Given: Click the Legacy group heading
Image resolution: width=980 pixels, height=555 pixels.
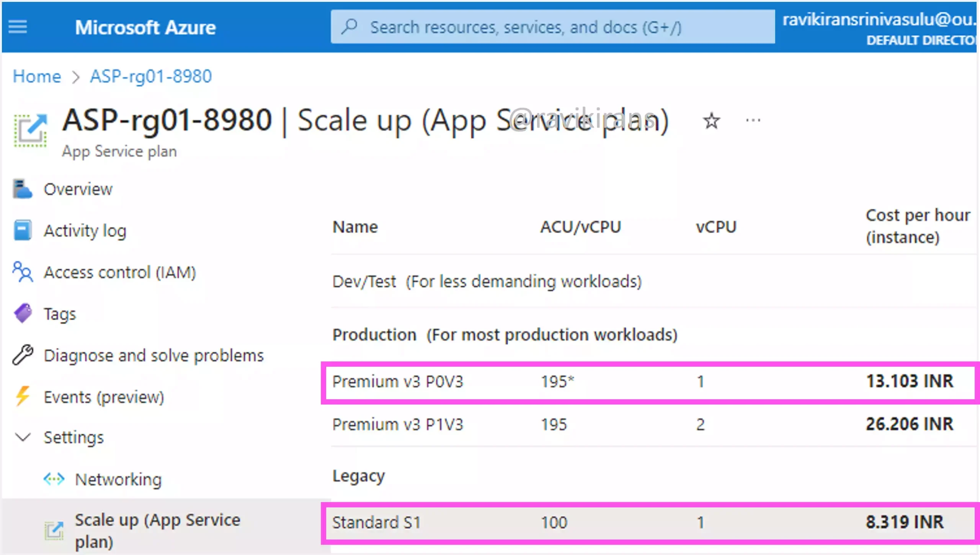Looking at the screenshot, I should [x=358, y=476].
